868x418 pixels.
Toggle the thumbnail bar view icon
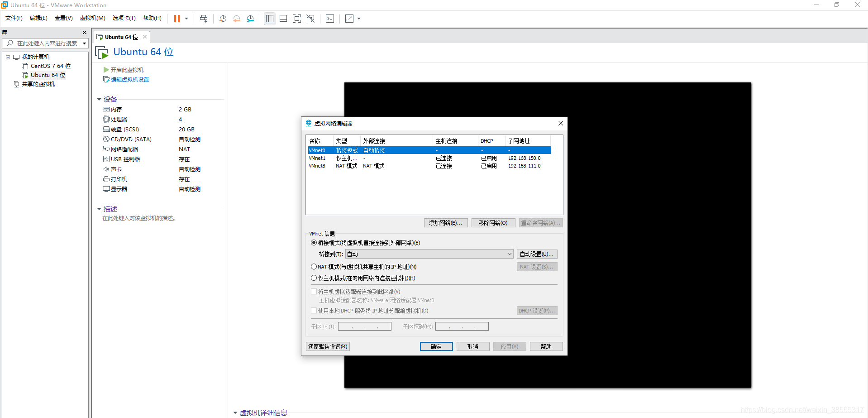click(x=283, y=19)
